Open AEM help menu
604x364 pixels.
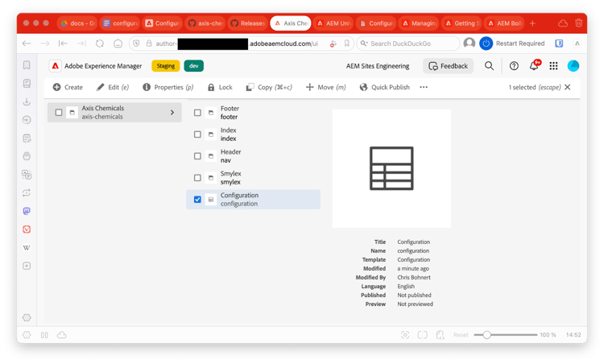[514, 66]
